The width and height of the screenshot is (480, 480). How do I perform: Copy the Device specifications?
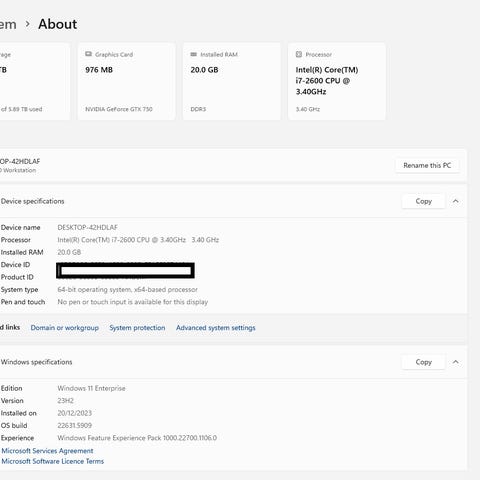pos(423,201)
